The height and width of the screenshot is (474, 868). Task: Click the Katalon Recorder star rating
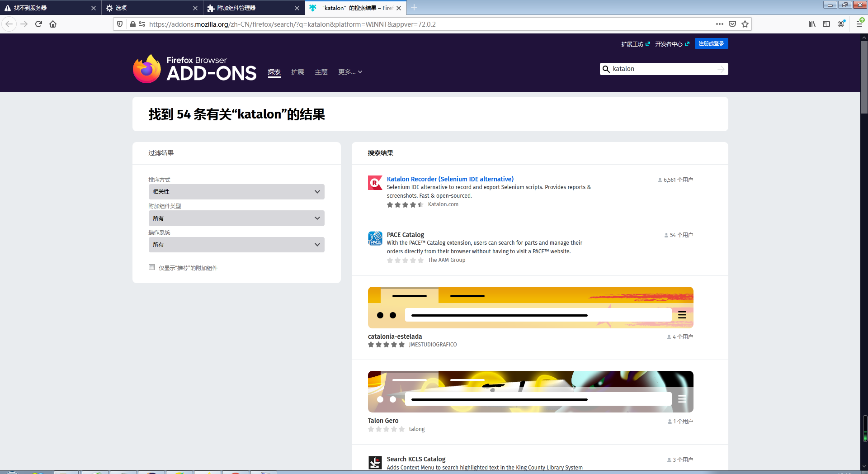tap(405, 205)
